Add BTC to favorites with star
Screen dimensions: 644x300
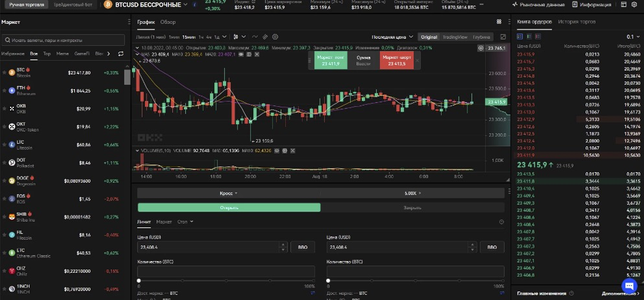pyautogui.click(x=4, y=73)
